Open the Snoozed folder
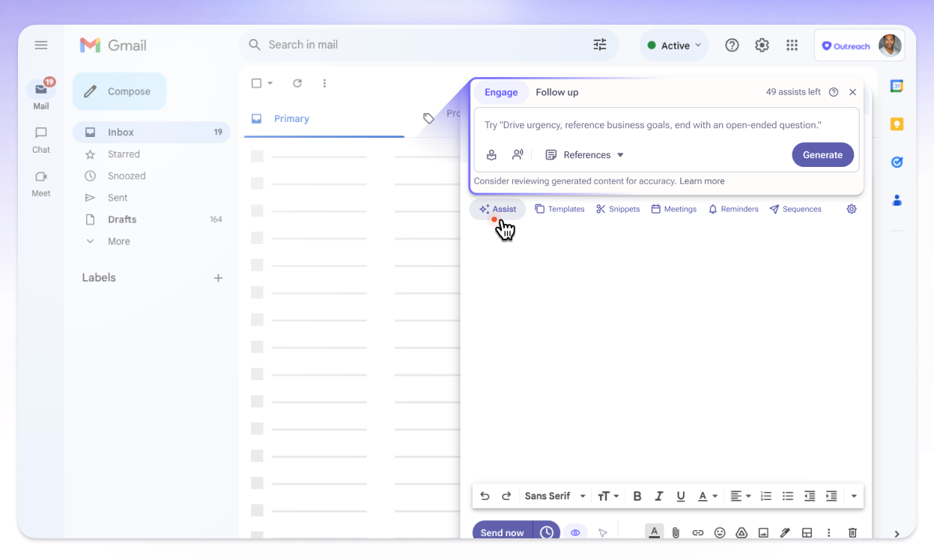This screenshot has height=560, width=934. coord(127,176)
